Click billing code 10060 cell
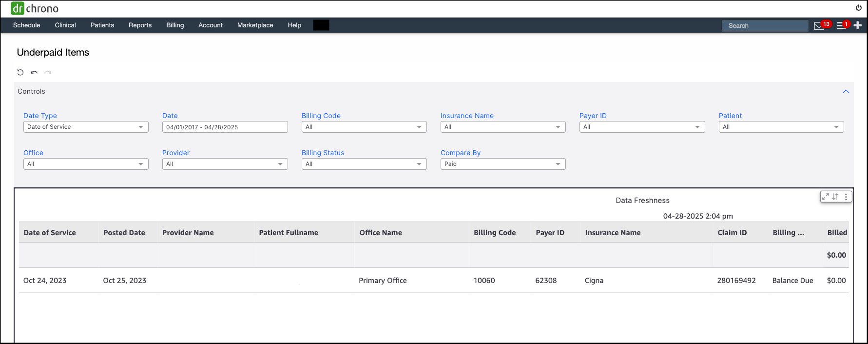 pyautogui.click(x=484, y=281)
